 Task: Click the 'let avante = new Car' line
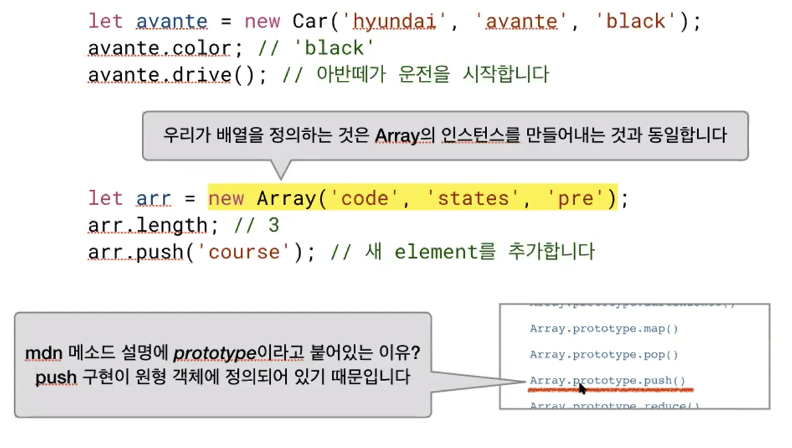pos(395,21)
